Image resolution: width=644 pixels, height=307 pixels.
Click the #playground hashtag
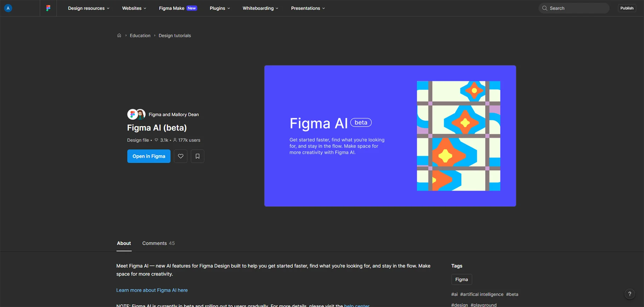click(x=483, y=305)
